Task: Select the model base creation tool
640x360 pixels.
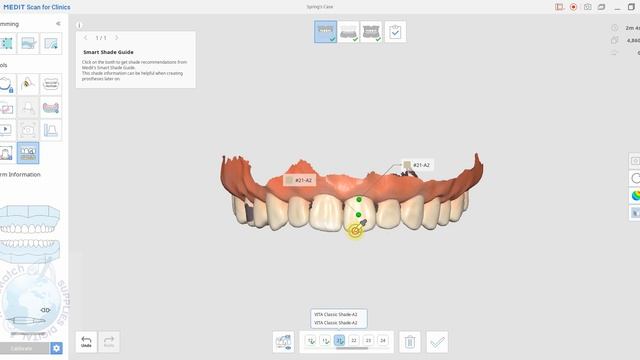Action: point(51,130)
